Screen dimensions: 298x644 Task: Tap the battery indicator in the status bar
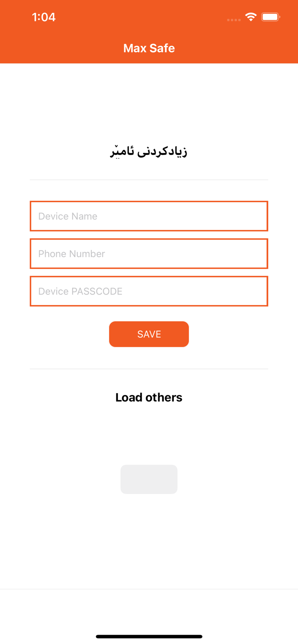coord(271,17)
